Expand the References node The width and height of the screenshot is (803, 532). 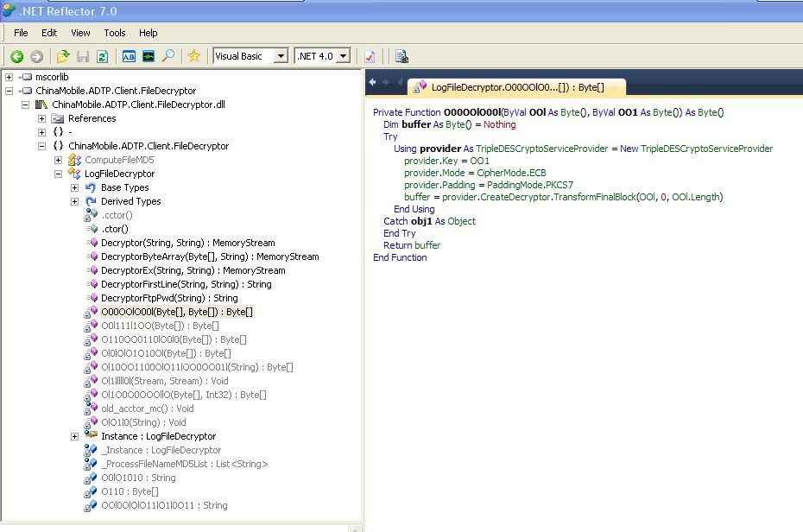(x=41, y=118)
